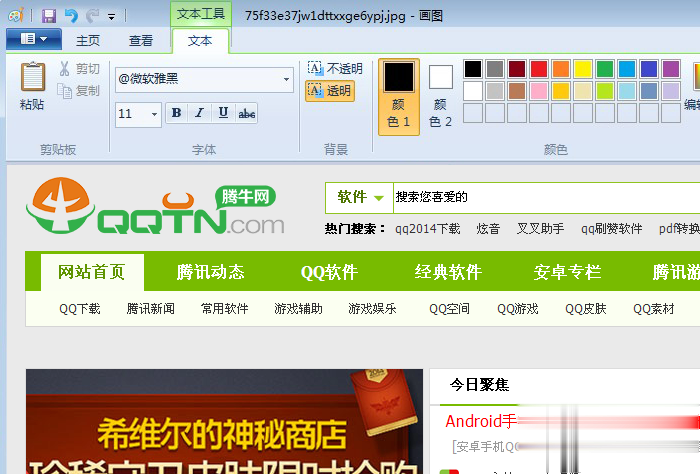Cut selection with the 剪切 scissors
The width and height of the screenshot is (700, 474).
pos(79,68)
